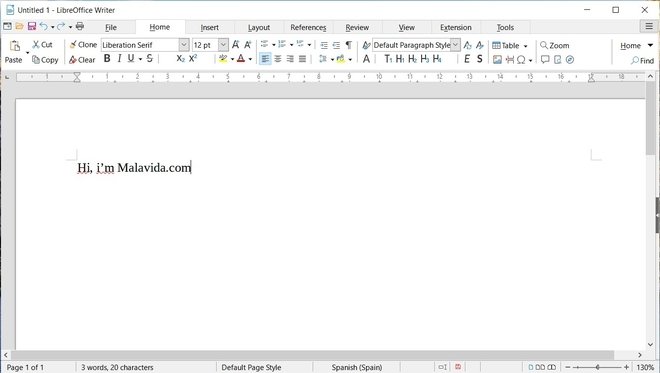The image size is (660, 373).
Task: Click the default character style A icon
Action: [366, 59]
